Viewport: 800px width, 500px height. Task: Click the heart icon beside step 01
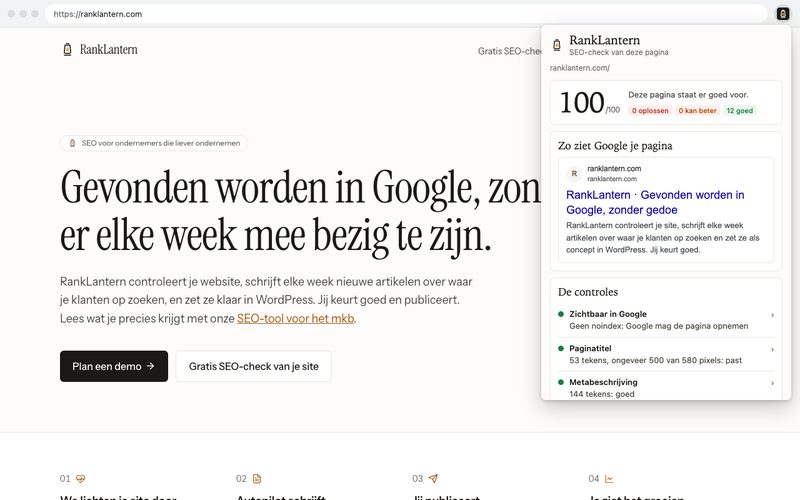[x=81, y=479]
